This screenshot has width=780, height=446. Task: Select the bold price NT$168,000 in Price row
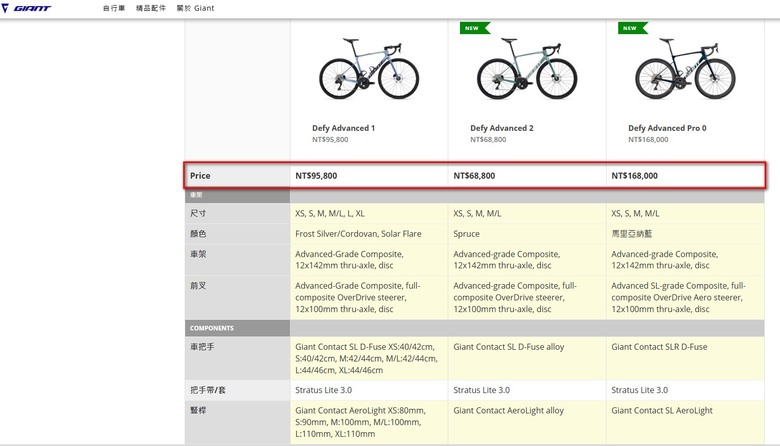634,176
